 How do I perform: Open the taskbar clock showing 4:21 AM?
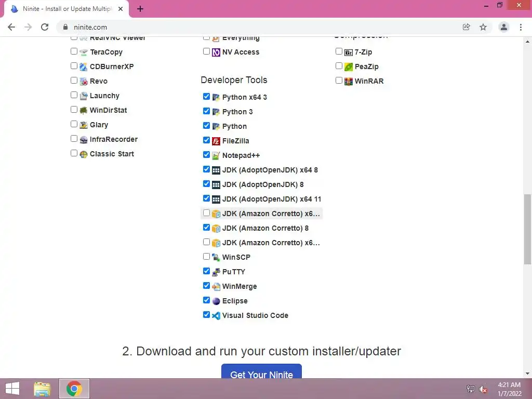coord(509,389)
